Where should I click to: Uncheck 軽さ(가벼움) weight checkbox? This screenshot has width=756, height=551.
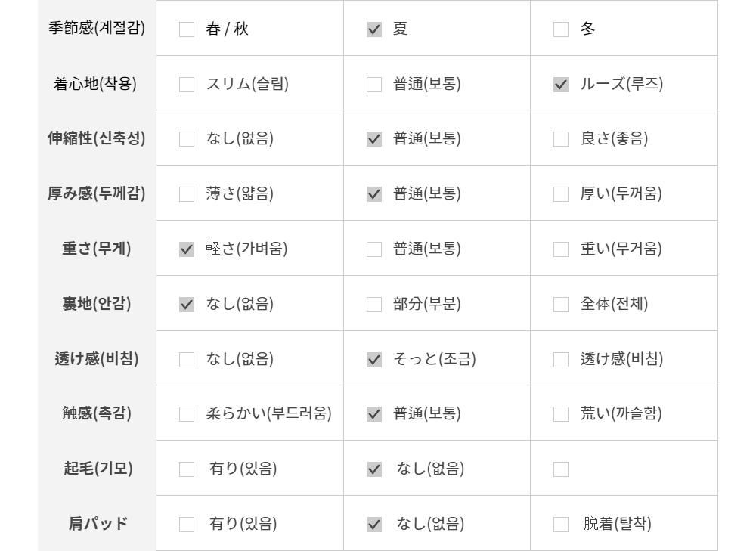tap(187, 249)
